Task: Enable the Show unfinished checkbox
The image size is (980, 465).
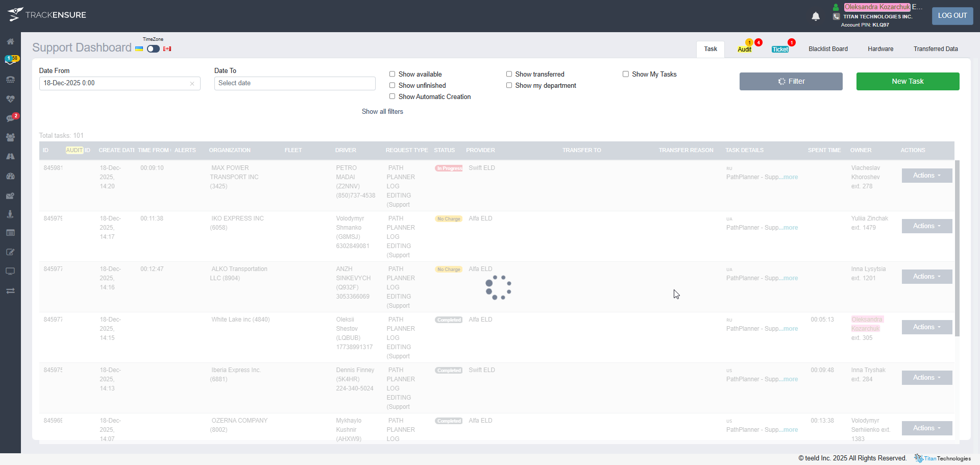Action: (393, 85)
